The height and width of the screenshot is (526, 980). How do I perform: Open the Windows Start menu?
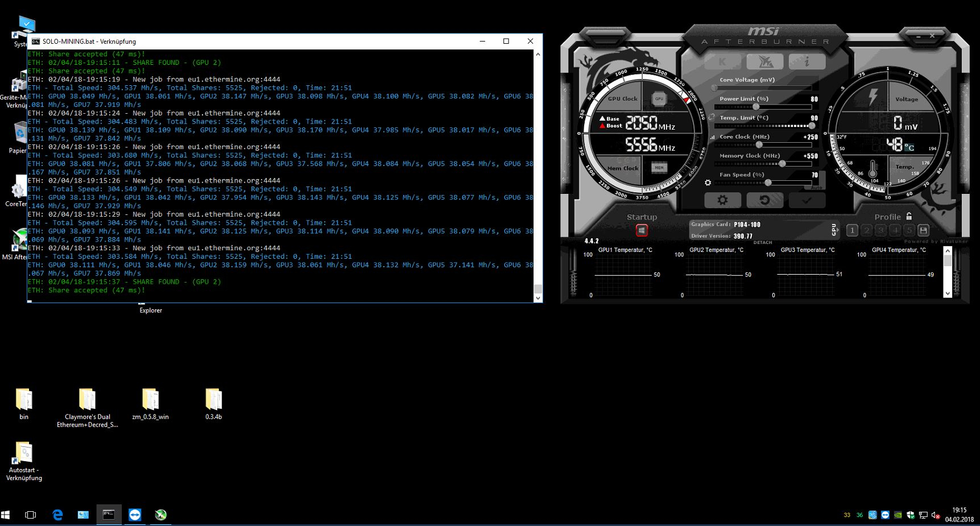click(6, 515)
